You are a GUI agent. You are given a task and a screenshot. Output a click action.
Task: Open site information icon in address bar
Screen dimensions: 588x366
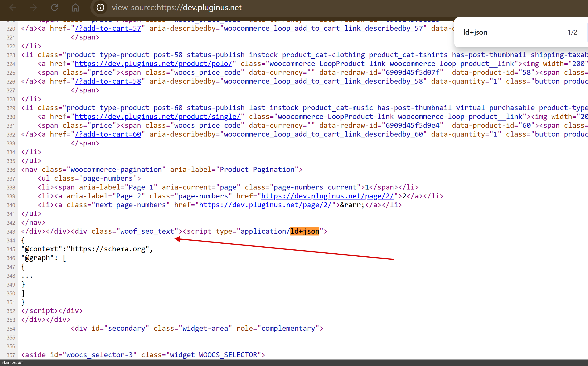coord(100,7)
